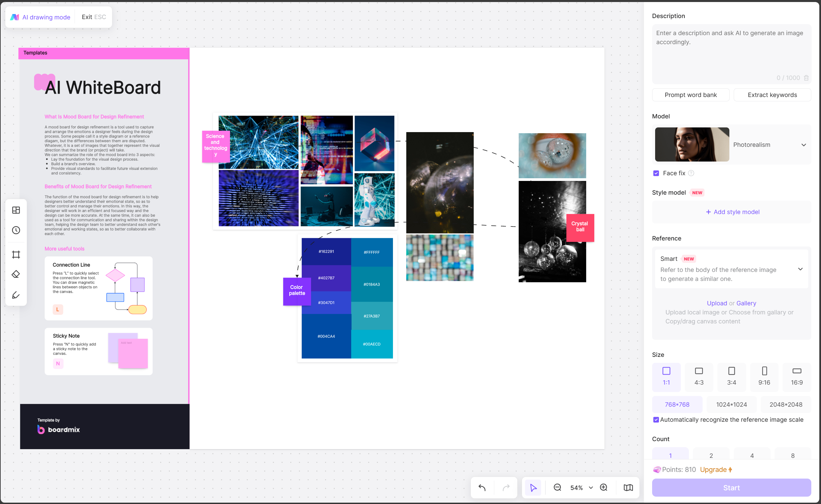821x504 pixels.
Task: Select the blue color swatch #004CA4
Action: (x=326, y=336)
